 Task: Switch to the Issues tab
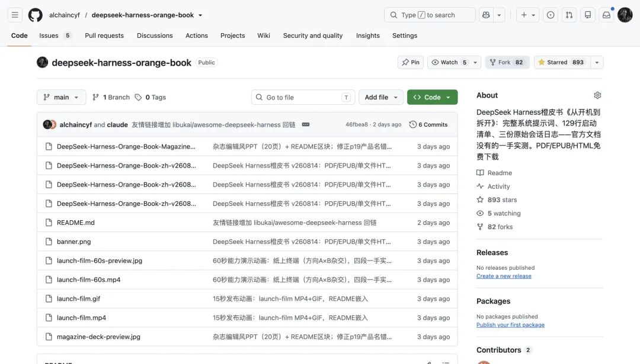coord(55,36)
